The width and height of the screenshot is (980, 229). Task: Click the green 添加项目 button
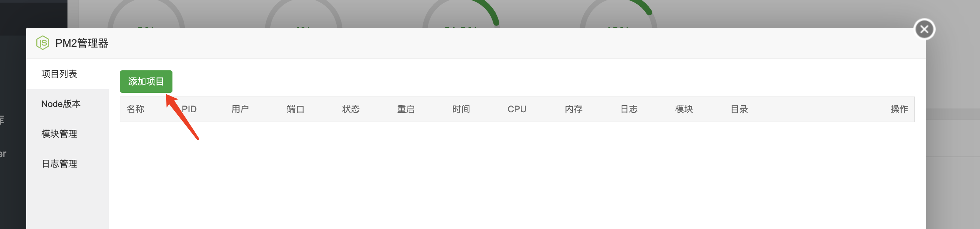(146, 81)
